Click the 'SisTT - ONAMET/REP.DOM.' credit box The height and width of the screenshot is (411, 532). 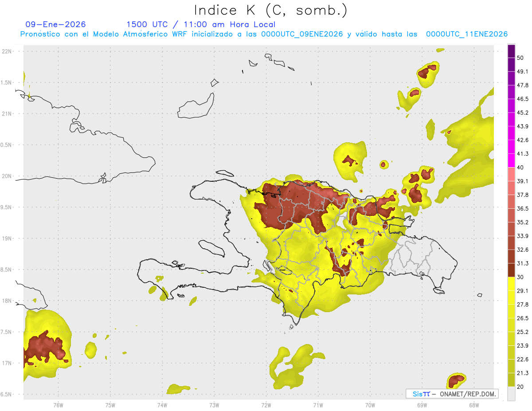pyautogui.click(x=452, y=394)
